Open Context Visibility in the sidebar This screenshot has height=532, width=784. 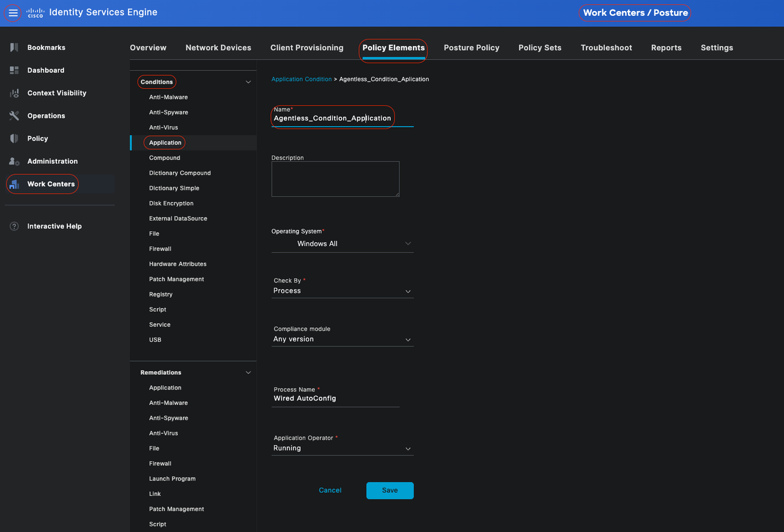[x=57, y=93]
